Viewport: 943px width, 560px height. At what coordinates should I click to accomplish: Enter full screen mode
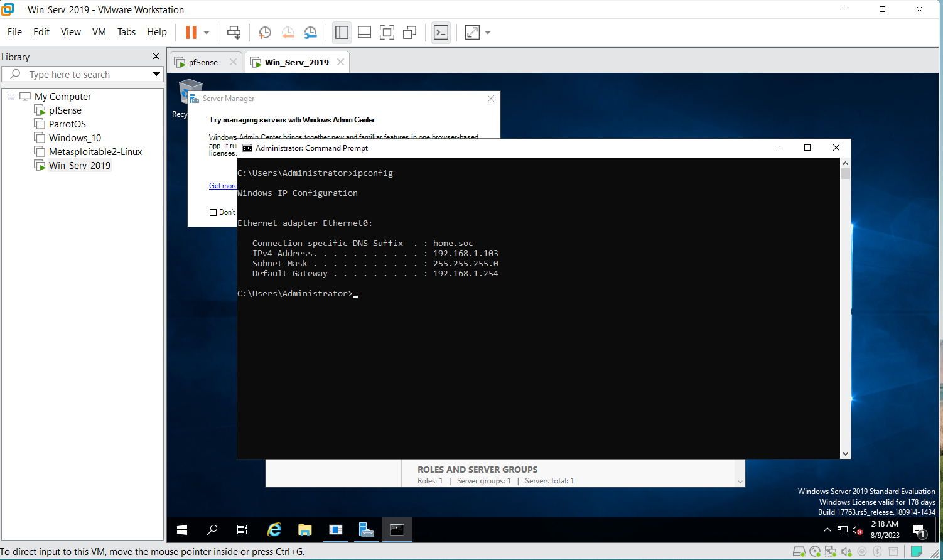pyautogui.click(x=387, y=32)
